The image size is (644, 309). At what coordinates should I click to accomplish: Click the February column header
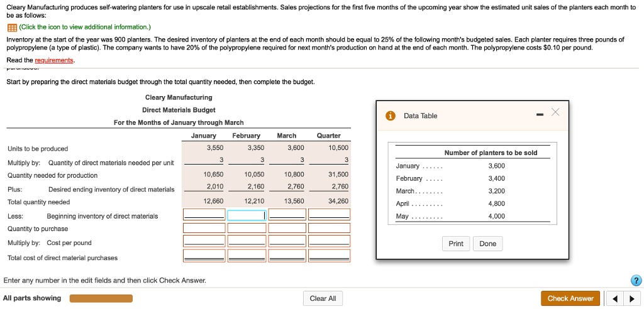point(247,136)
